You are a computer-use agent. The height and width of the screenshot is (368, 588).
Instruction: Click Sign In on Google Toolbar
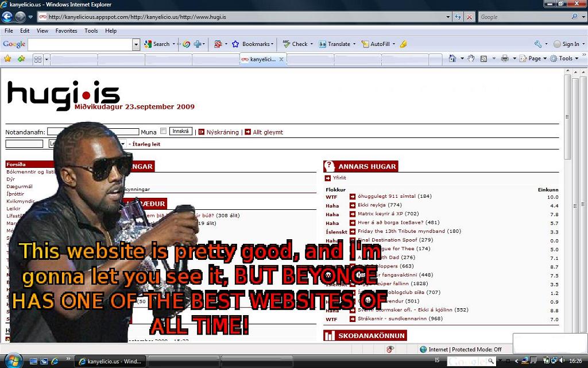(x=567, y=44)
